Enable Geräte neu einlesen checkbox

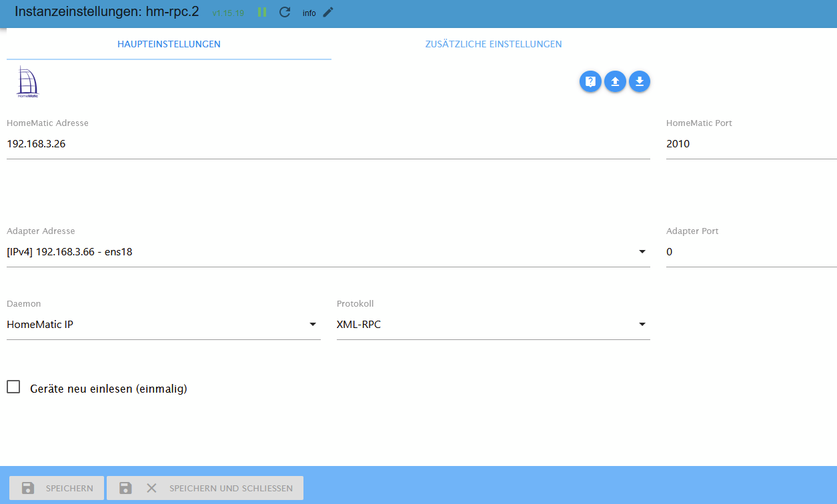13,387
